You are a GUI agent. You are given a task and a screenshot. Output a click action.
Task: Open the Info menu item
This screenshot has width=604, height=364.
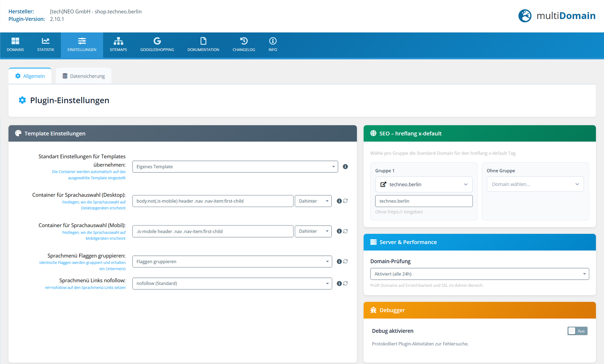273,45
